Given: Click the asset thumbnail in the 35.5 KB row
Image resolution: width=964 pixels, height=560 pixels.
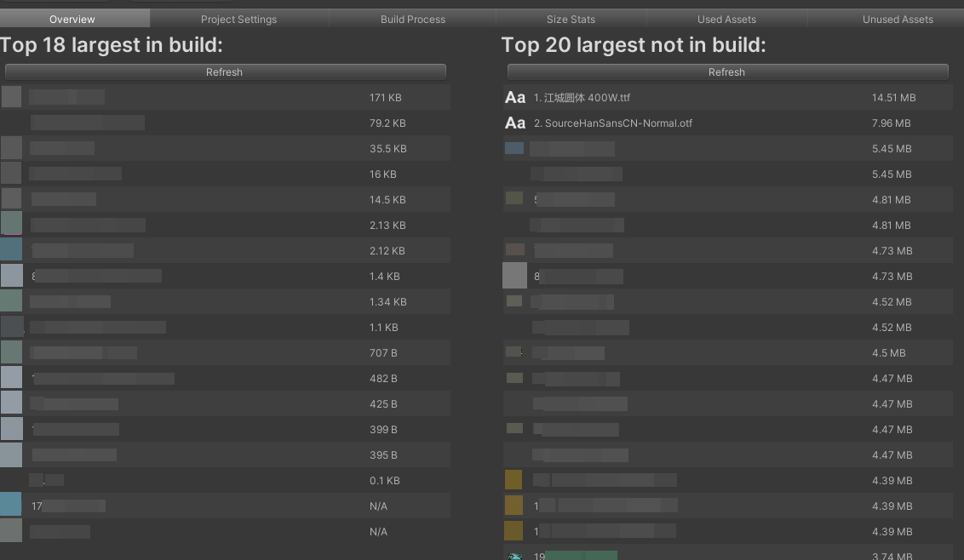Looking at the screenshot, I should [11, 148].
